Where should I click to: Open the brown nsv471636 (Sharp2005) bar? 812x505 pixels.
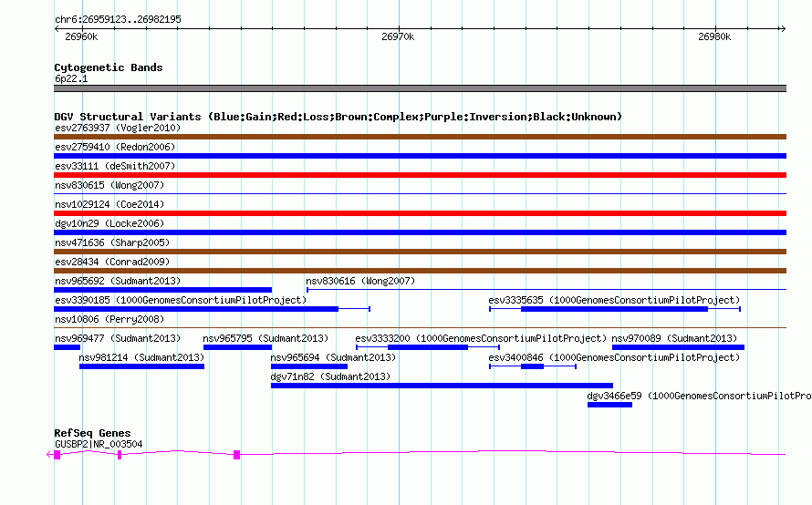coord(420,252)
